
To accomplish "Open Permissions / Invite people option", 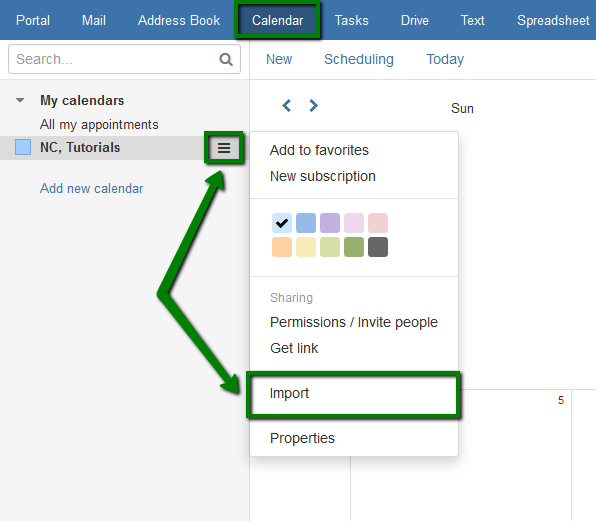I will pyautogui.click(x=353, y=322).
